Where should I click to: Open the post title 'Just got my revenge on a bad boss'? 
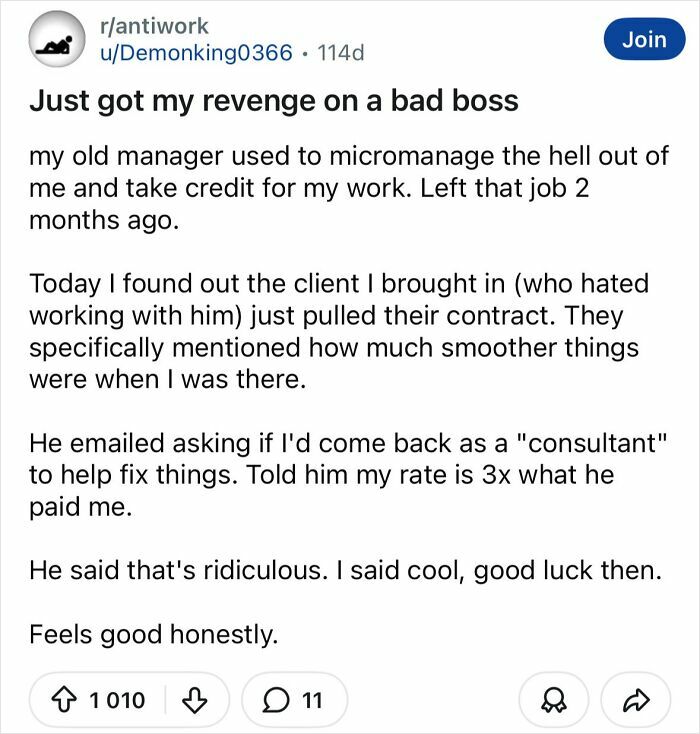(273, 101)
